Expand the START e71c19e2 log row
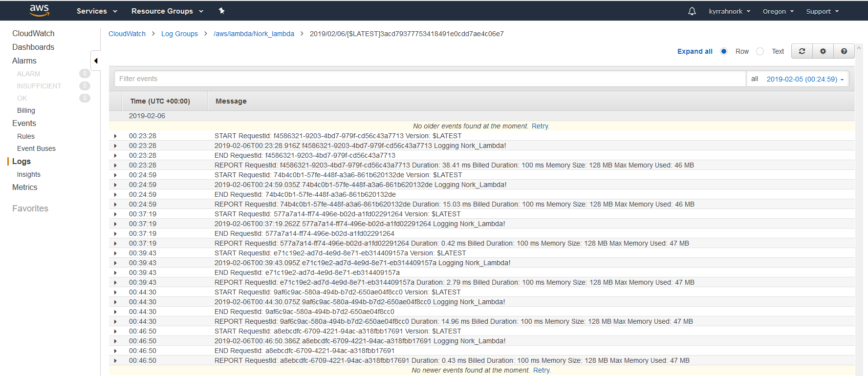Viewport: 868px width, 376px height. coord(115,253)
